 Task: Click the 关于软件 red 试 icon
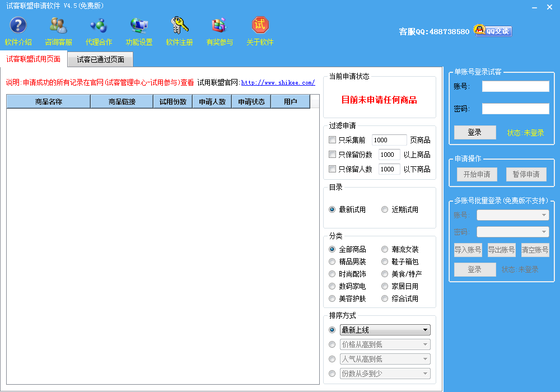260,25
